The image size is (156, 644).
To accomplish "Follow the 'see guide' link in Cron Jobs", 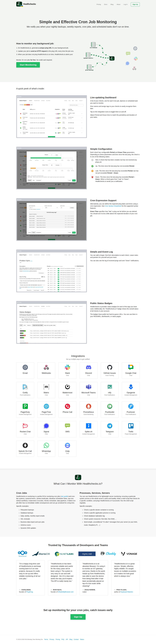I will click(x=64, y=496).
